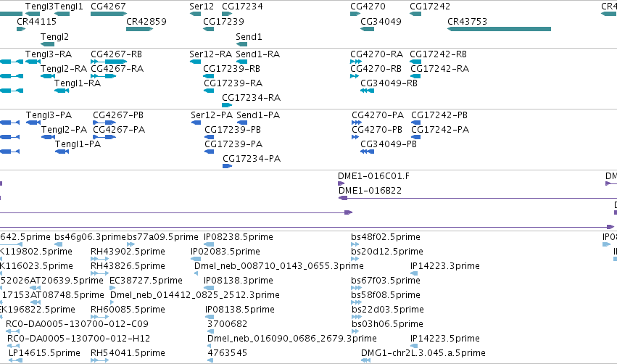Viewport: 617px width, 364px height.
Task: Open EST IP08238.5prime
Action: [x=238, y=237]
